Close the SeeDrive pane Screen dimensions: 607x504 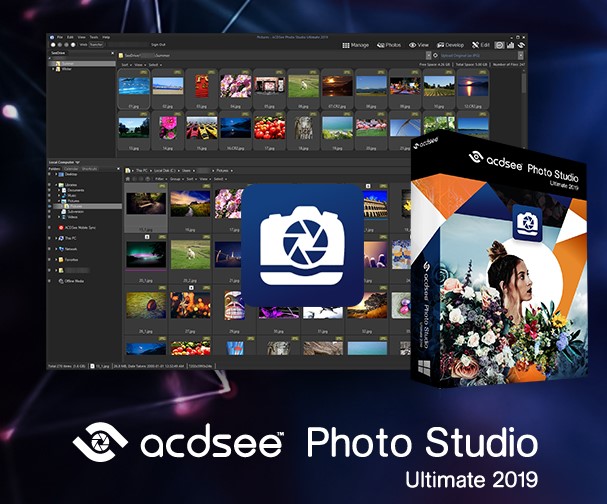pos(113,53)
